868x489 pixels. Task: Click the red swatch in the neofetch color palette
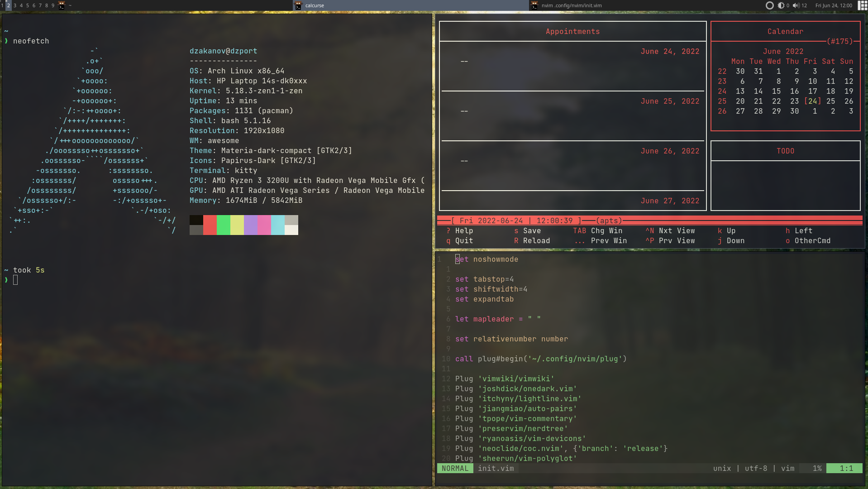210,225
